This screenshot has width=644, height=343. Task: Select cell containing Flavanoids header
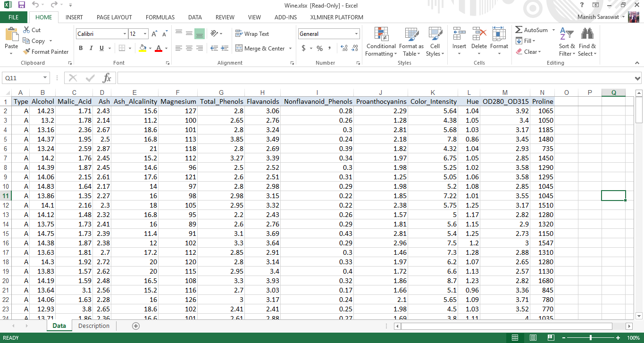(262, 101)
